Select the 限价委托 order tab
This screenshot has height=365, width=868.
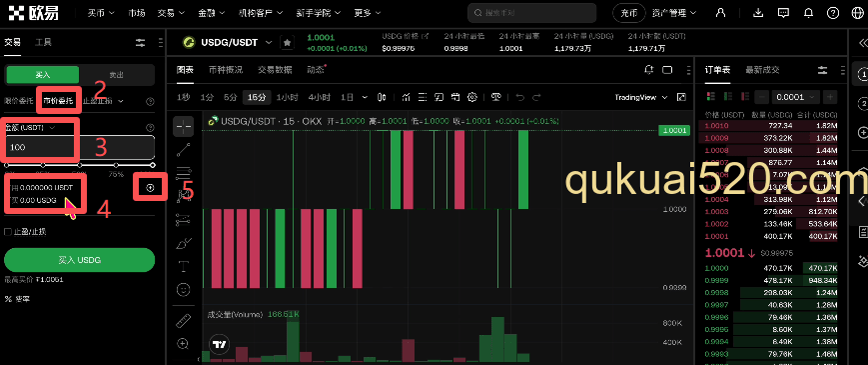[x=19, y=101]
